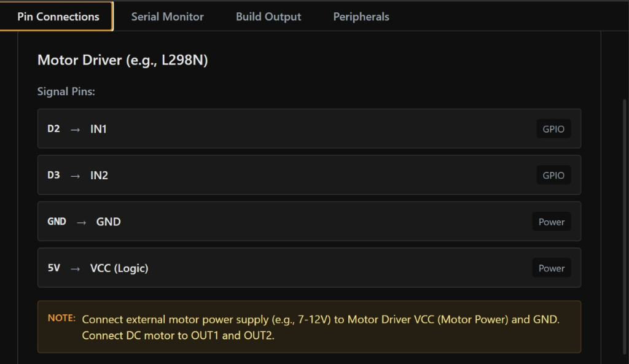
Task: Click the VCC (Logic) pin name
Action: coord(119,268)
